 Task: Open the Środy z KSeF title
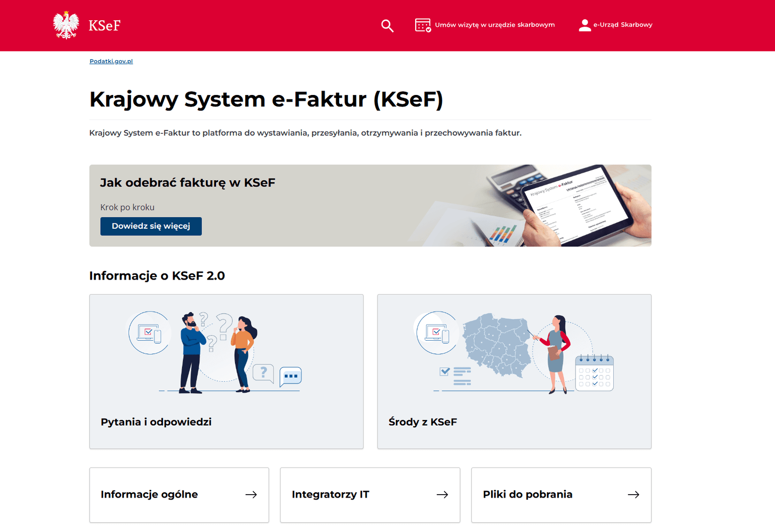pyautogui.click(x=422, y=422)
